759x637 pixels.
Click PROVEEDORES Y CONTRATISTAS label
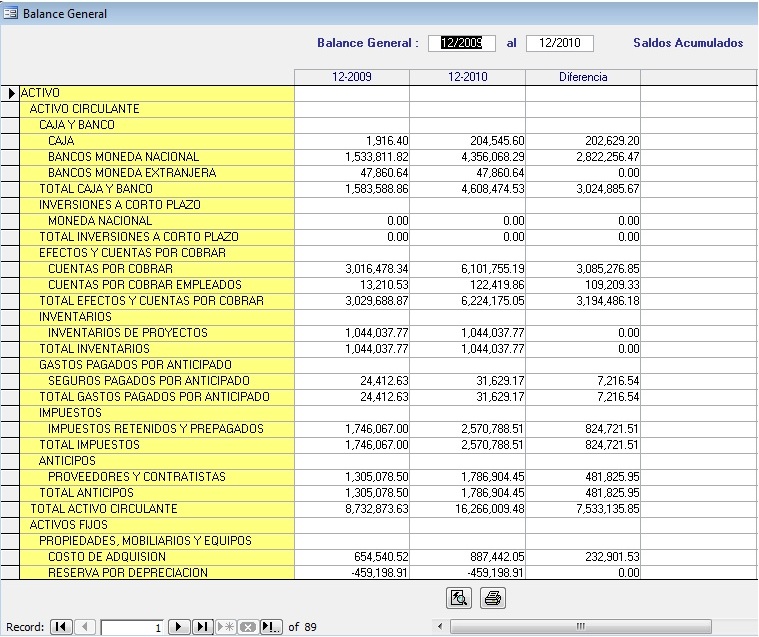pos(137,476)
